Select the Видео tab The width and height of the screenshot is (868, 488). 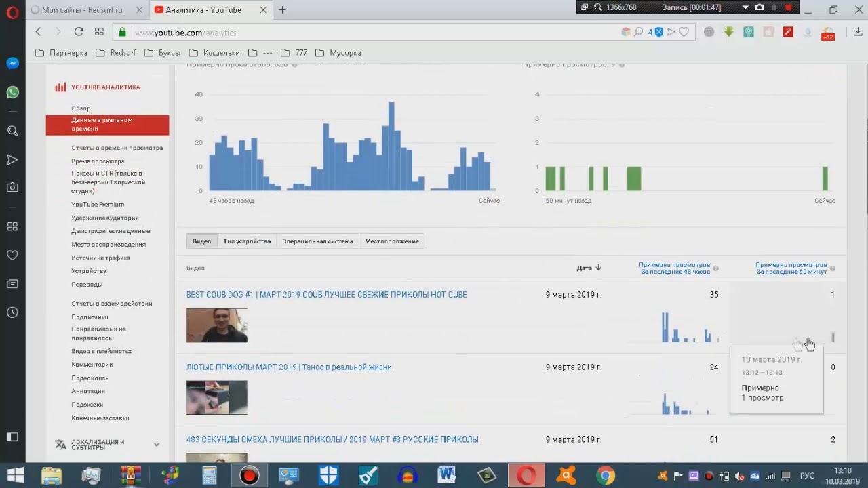point(201,241)
